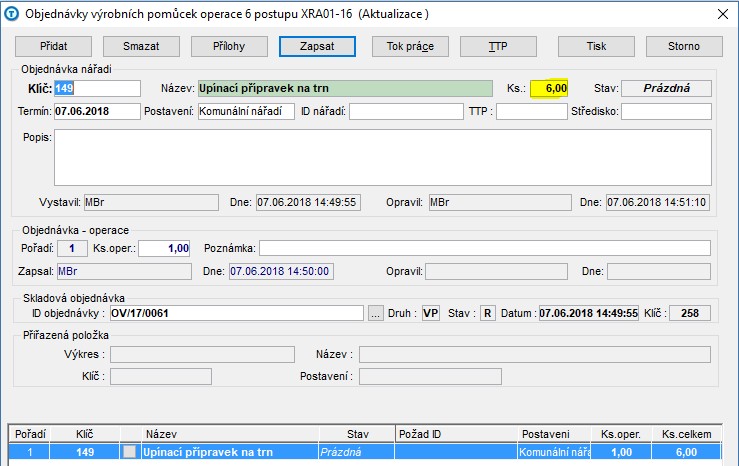Toggle checkbox in table row 149
The width and height of the screenshot is (739, 466).
(129, 452)
